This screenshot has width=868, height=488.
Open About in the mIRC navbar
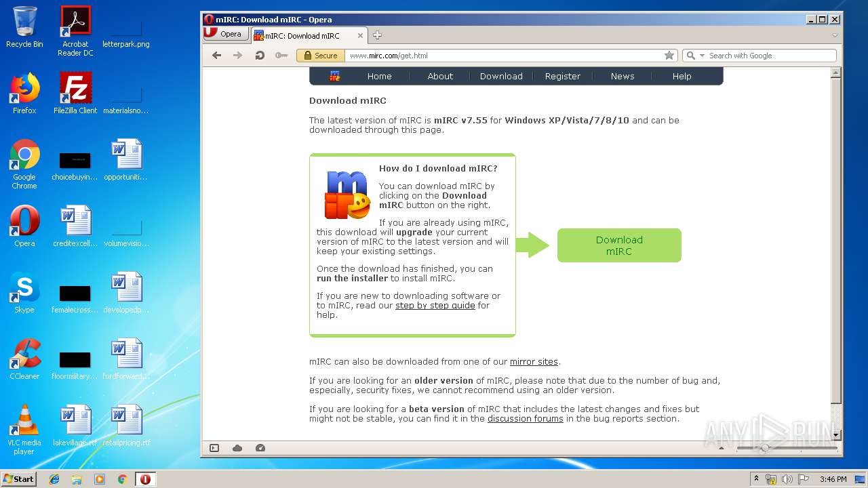[x=440, y=77]
